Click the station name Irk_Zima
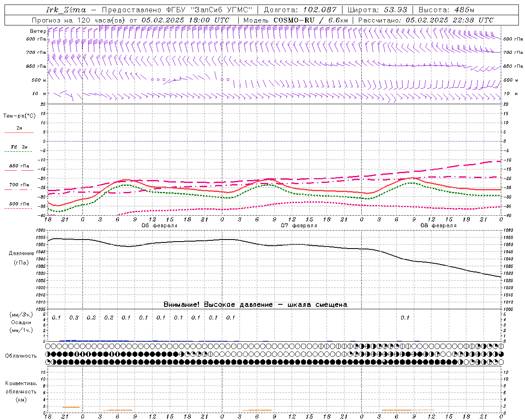The height and width of the screenshot is (420, 525). [66, 10]
